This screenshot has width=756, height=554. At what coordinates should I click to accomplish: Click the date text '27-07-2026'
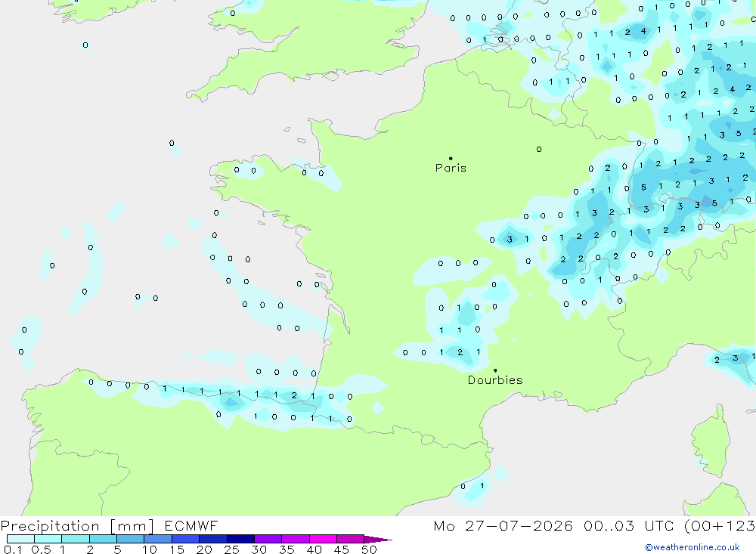coord(519,525)
